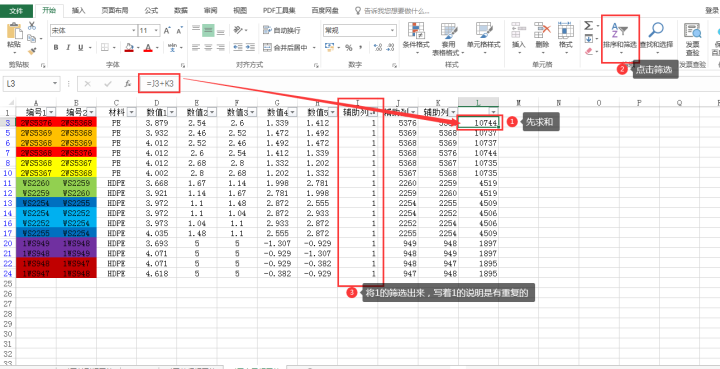The width and height of the screenshot is (720, 369).
Task: Click the AutoSum sigma icon
Action: [589, 26]
